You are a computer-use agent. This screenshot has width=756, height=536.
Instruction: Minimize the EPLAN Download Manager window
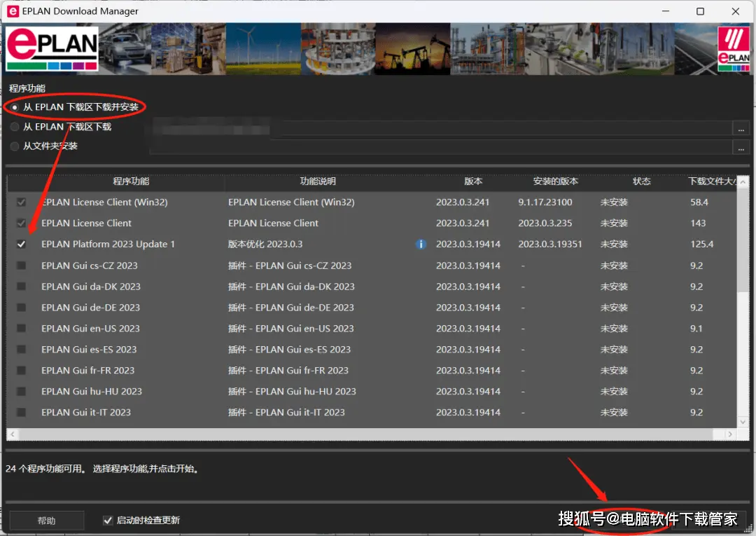666,11
